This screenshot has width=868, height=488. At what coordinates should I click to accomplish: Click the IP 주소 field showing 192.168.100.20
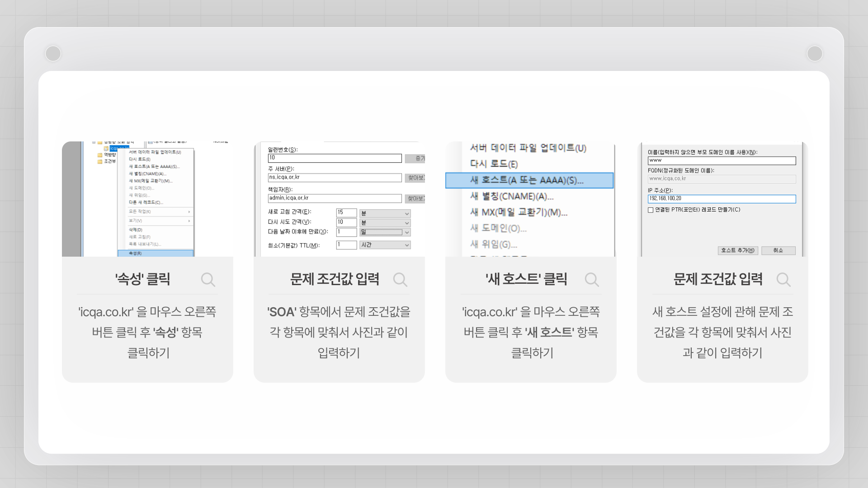[721, 199]
